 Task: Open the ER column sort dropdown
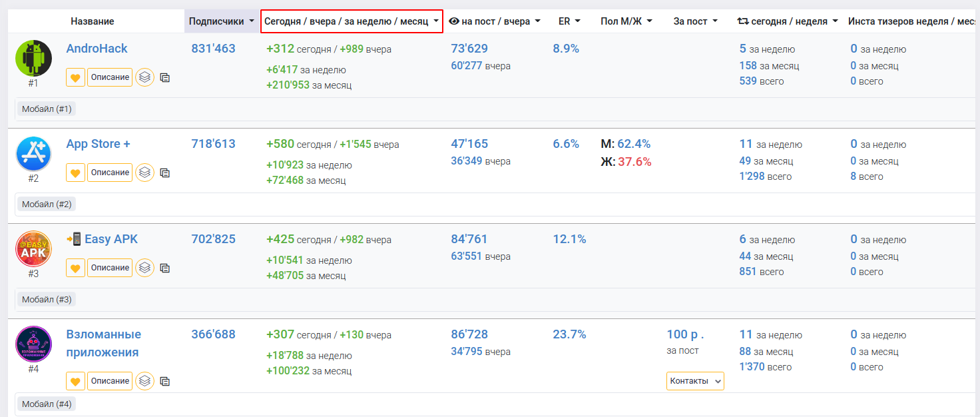(x=569, y=21)
